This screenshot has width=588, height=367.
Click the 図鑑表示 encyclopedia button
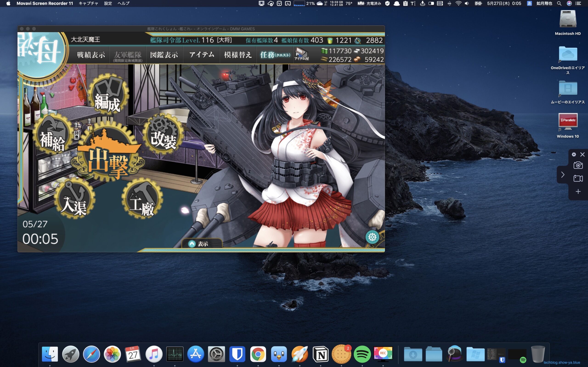(164, 55)
